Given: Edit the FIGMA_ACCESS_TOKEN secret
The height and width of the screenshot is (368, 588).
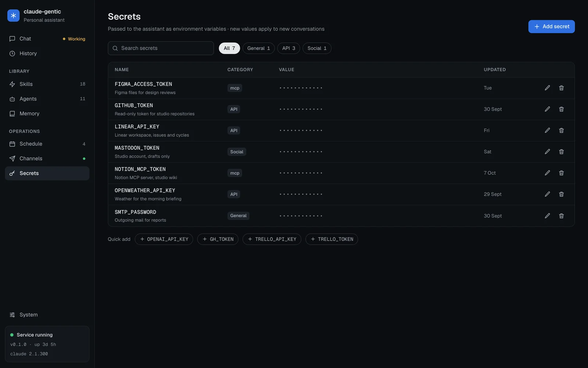Looking at the screenshot, I should pos(547,88).
